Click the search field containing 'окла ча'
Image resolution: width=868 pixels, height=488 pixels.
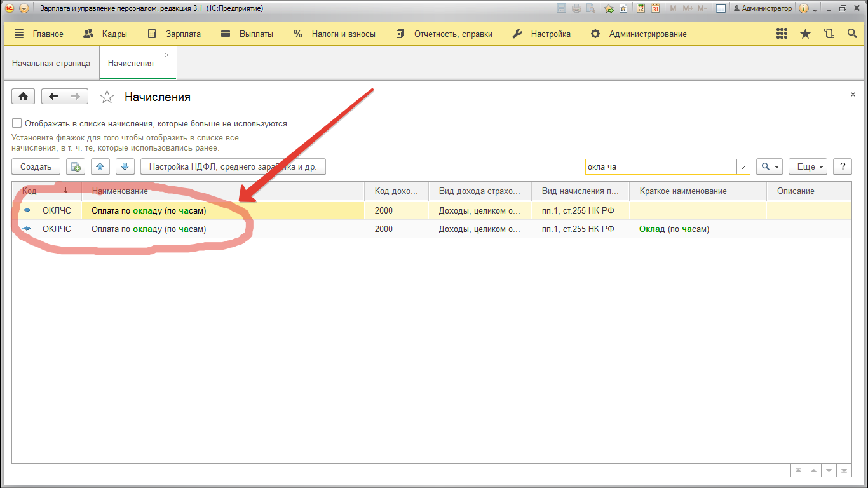tap(660, 167)
